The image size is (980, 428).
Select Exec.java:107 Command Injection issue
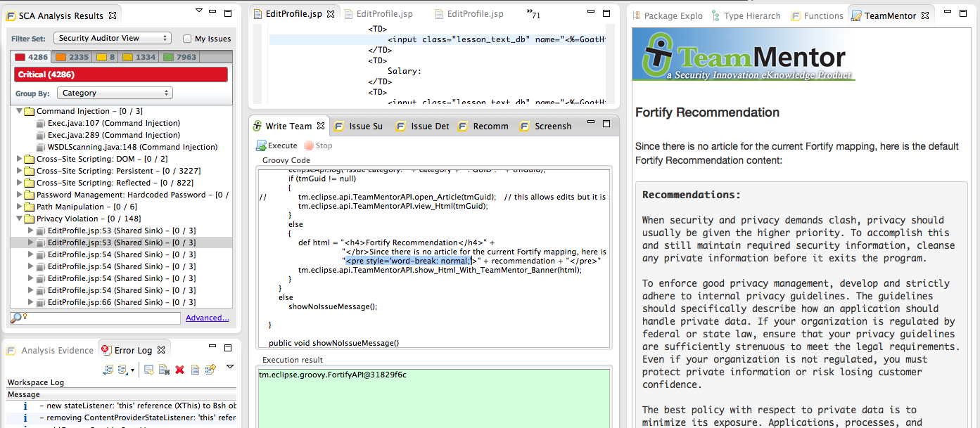113,123
